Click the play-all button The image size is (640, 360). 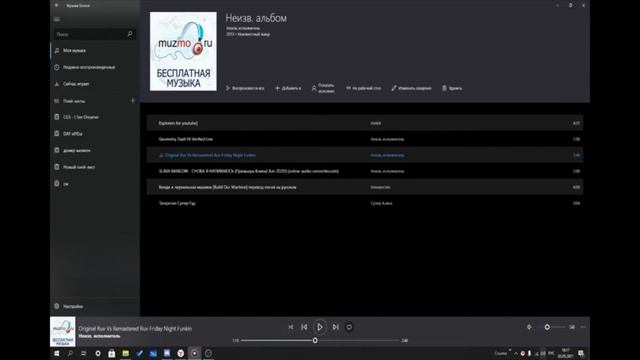[245, 88]
